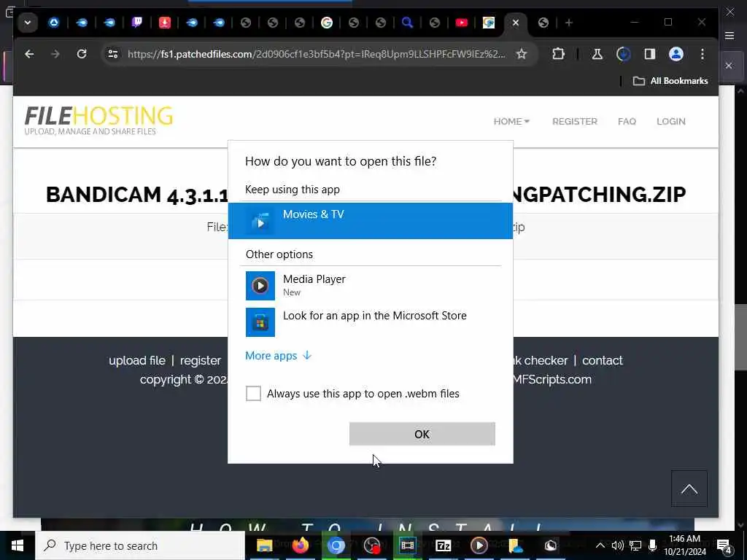Select the Movies & TV app option
This screenshot has height=560, width=747.
click(370, 221)
